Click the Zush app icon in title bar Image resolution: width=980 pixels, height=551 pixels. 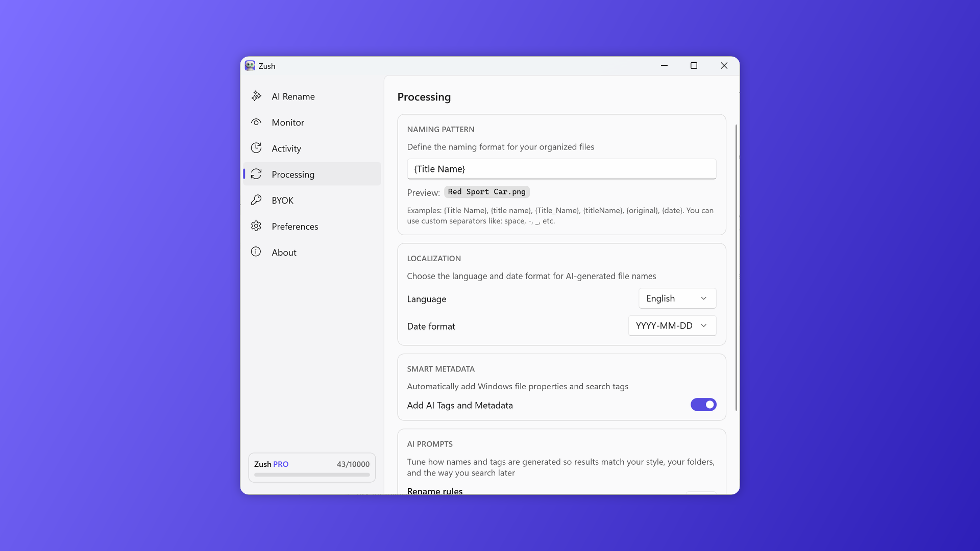251,66
